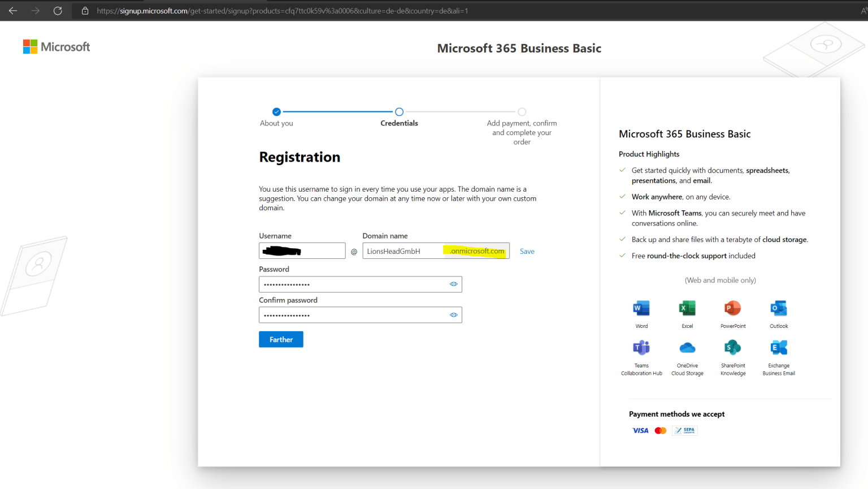Select the Credentials step circle

pos(399,111)
